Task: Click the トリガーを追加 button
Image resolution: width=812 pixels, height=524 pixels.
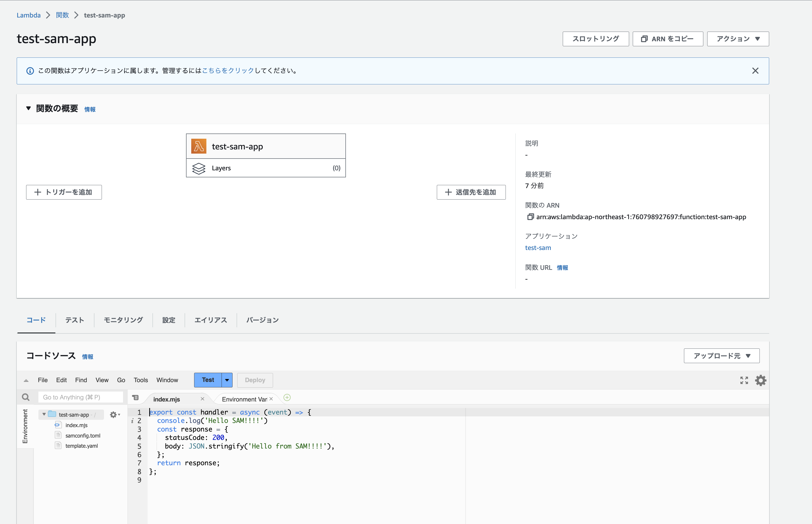Action: tap(64, 192)
